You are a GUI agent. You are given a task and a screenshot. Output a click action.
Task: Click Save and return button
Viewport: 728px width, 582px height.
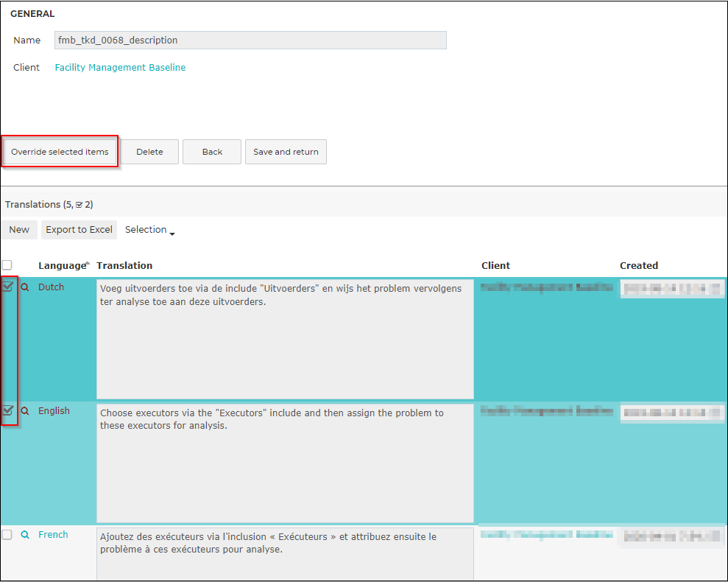click(x=286, y=152)
